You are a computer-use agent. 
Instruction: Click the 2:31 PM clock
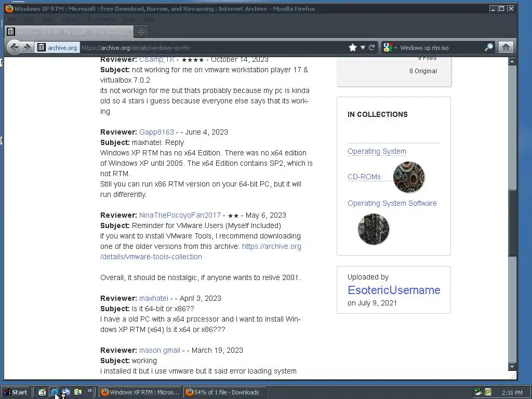[512, 393]
